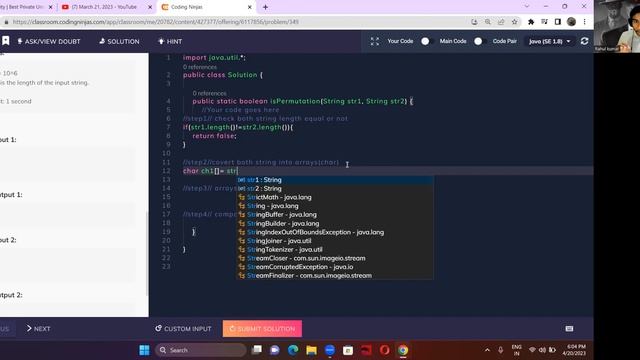The image size is (640, 360).
Task: Click the fullscreen expand icon
Action: [375, 41]
